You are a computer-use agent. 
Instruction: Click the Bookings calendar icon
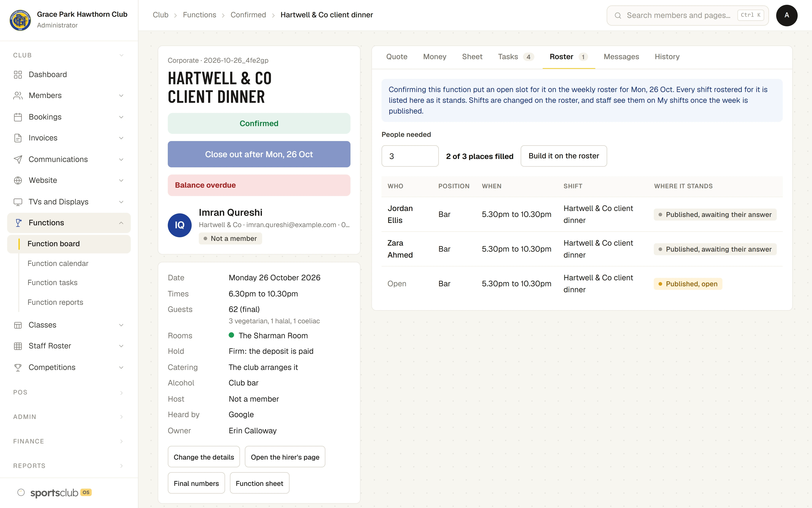coord(18,117)
